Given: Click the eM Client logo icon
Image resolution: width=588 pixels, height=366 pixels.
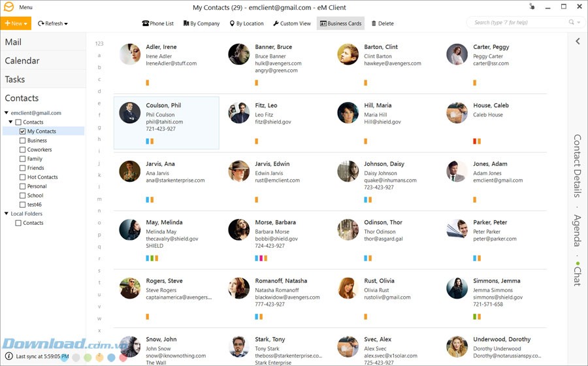Looking at the screenshot, I should point(8,7).
